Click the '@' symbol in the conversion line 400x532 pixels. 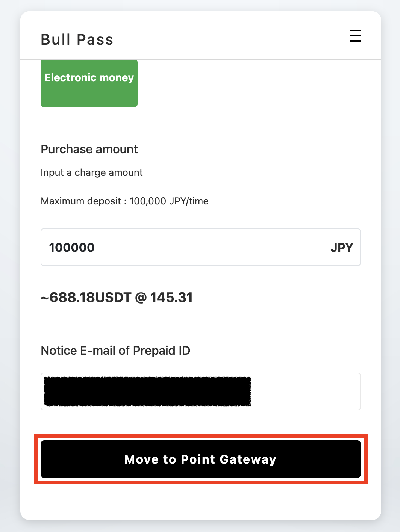tap(140, 298)
